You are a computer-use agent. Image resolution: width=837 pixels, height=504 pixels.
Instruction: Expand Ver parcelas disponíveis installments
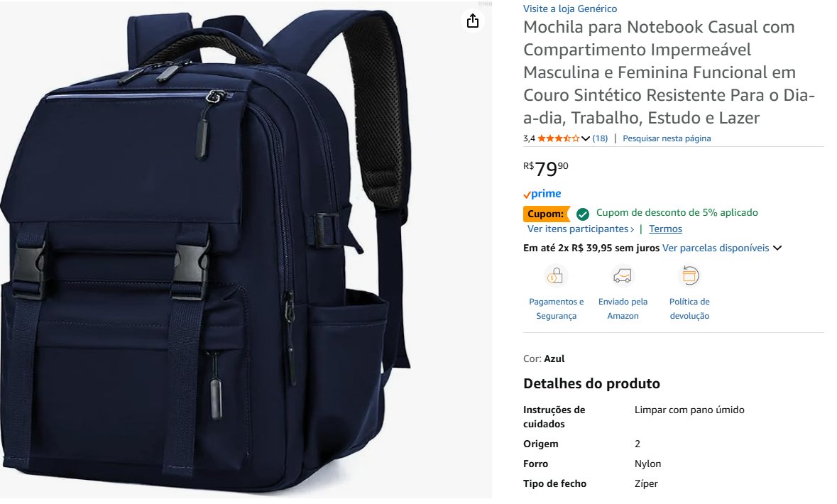click(722, 248)
